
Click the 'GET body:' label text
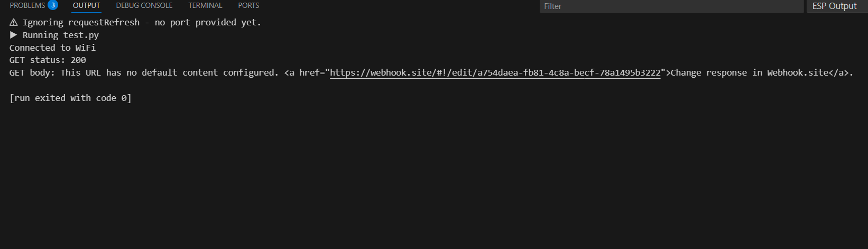pyautogui.click(x=32, y=73)
